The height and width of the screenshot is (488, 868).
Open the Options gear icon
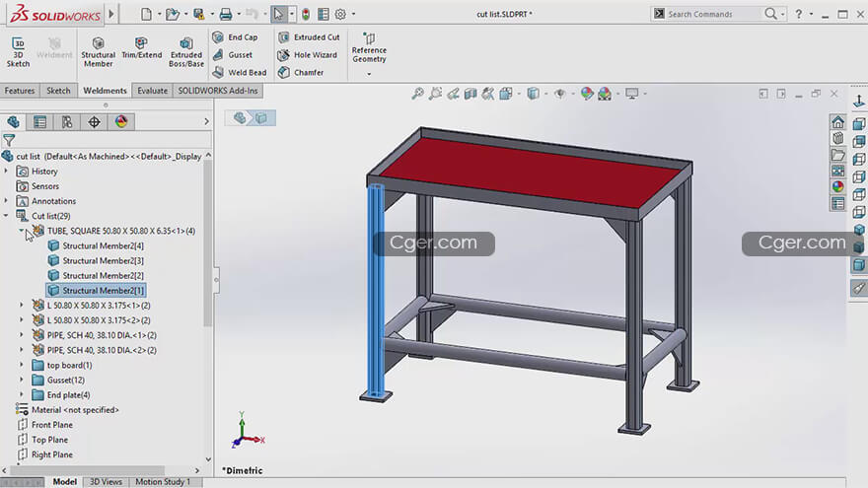pos(340,14)
